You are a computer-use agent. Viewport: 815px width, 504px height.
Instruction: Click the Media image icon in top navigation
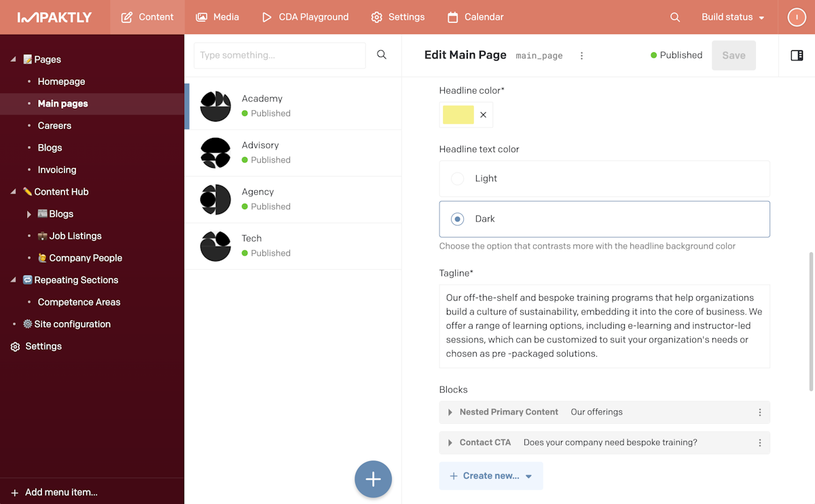pos(201,17)
